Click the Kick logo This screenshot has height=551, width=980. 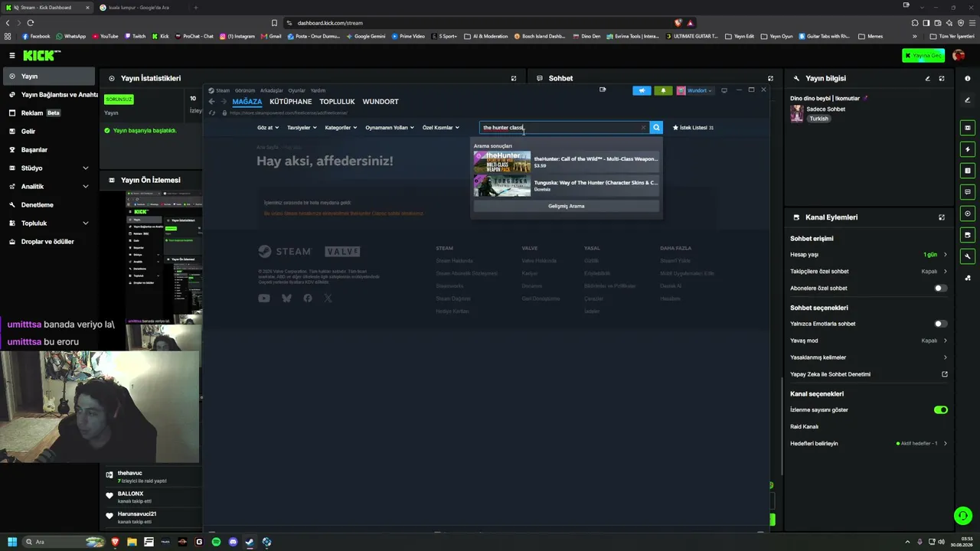[x=41, y=55]
